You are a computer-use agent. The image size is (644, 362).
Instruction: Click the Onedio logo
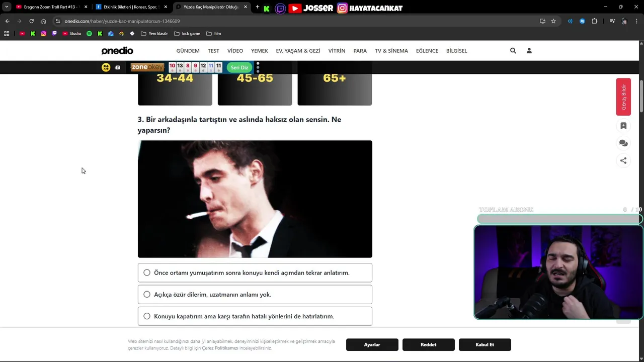(x=117, y=51)
